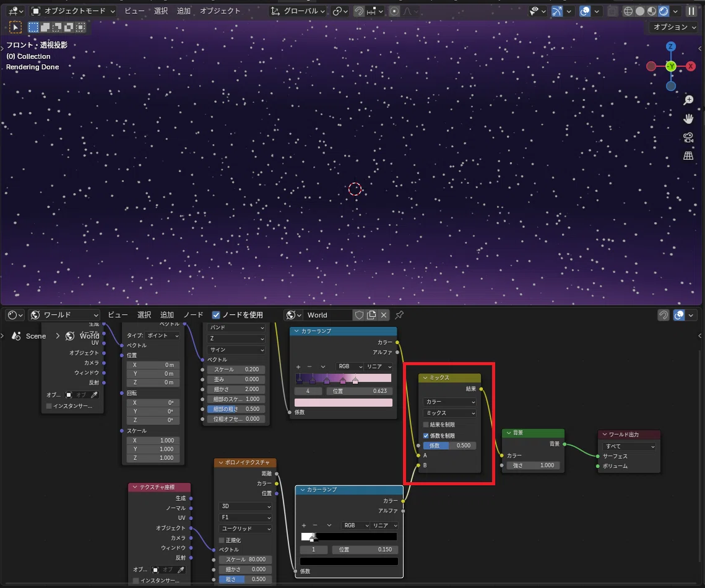Toggle show gizmos button
Screen dimensions: 705x588
(557, 11)
